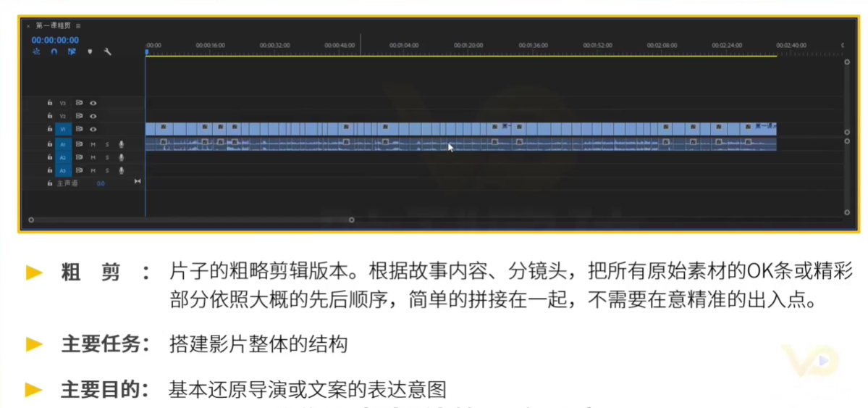
Task: Mute audio track A1
Action: 93,144
